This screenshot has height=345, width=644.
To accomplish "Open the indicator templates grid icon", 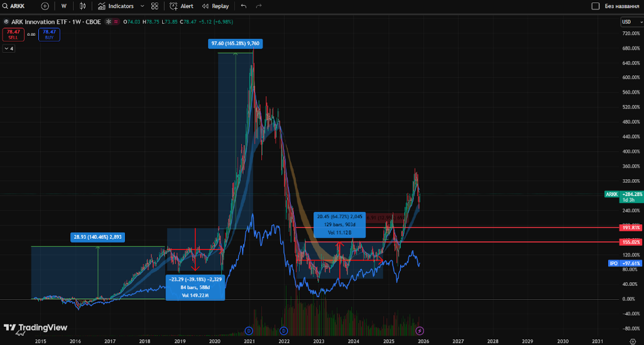I will (155, 6).
